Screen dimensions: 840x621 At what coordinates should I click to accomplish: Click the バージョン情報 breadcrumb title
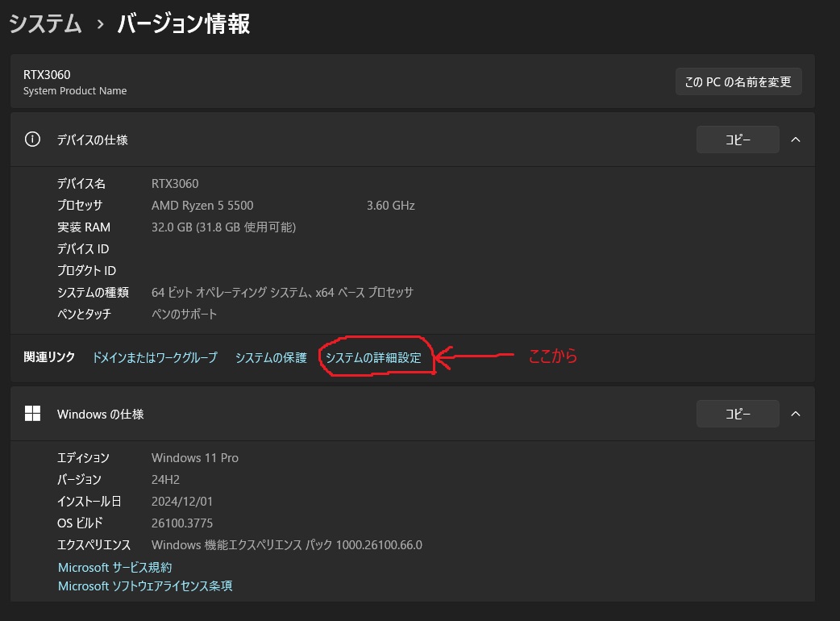tap(184, 23)
